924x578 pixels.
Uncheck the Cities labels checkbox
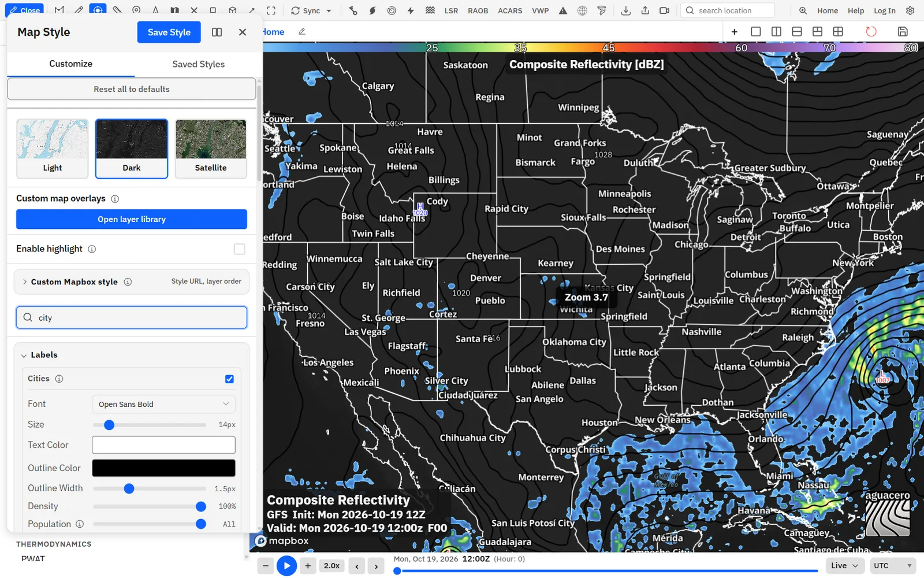pos(229,379)
